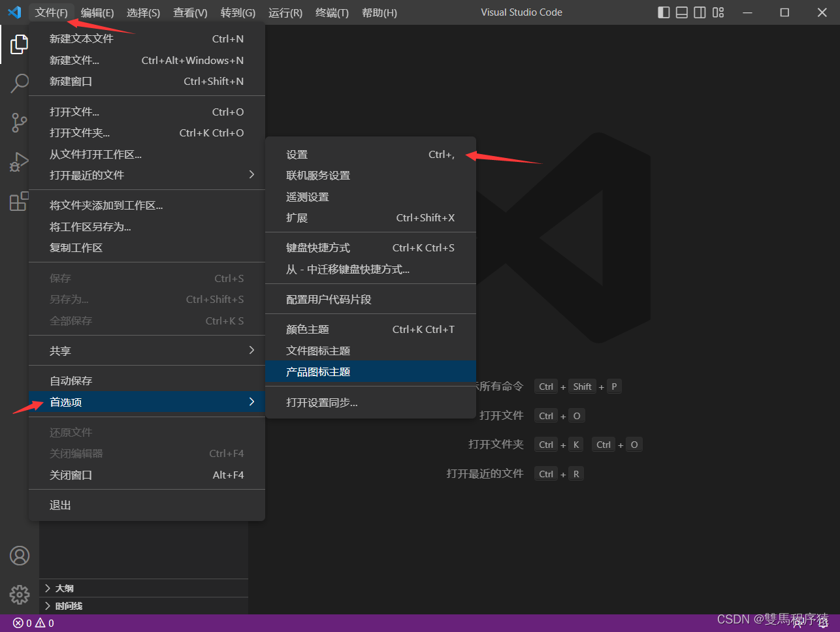
Task: Toggle the primary side bar layout icon
Action: coord(664,12)
